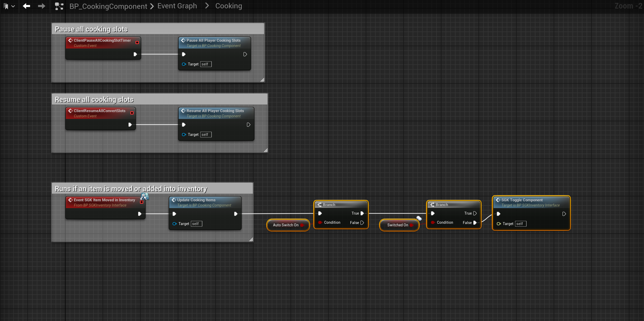Click the interface icon on Event SGK Item Moved node
Viewport: 644px width, 321px height.
coord(144,196)
